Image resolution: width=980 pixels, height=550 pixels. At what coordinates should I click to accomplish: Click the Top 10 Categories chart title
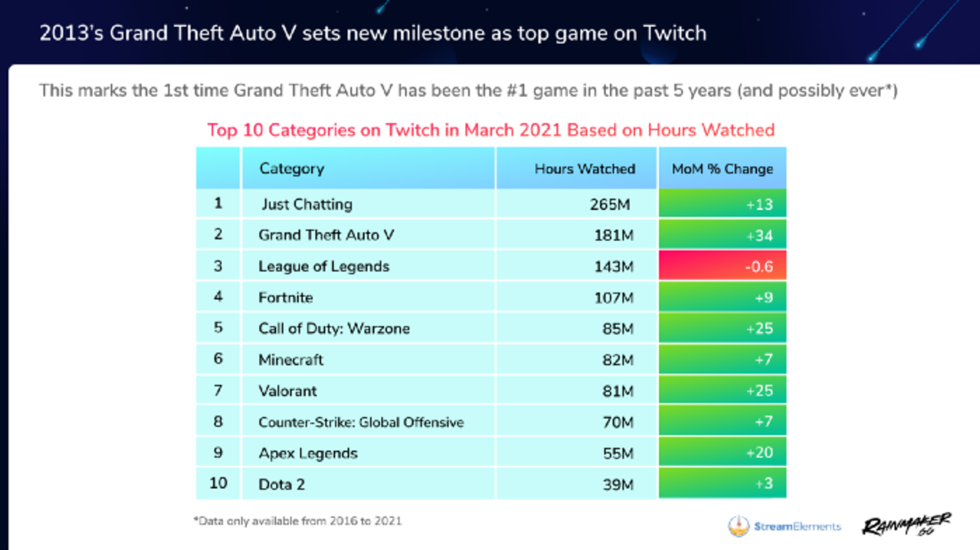491,130
